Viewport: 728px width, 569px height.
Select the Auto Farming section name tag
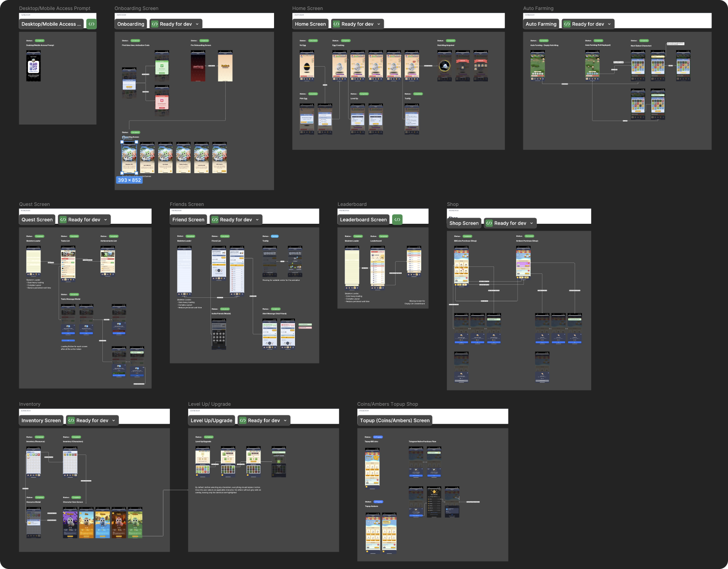pos(541,24)
